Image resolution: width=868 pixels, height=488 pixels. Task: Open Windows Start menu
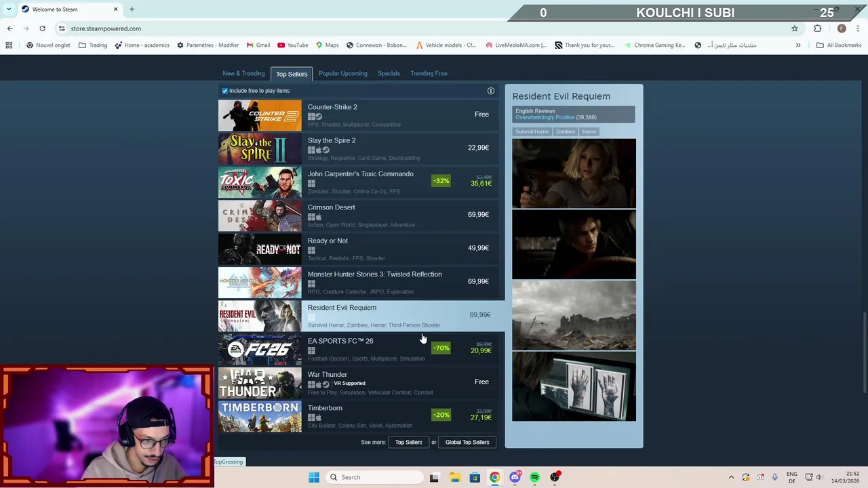click(313, 477)
